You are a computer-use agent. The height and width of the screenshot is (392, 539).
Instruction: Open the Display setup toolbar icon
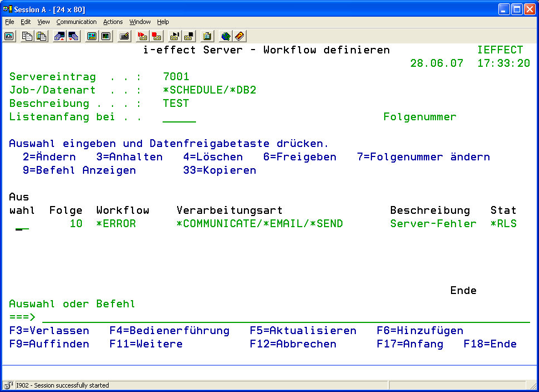coord(92,36)
